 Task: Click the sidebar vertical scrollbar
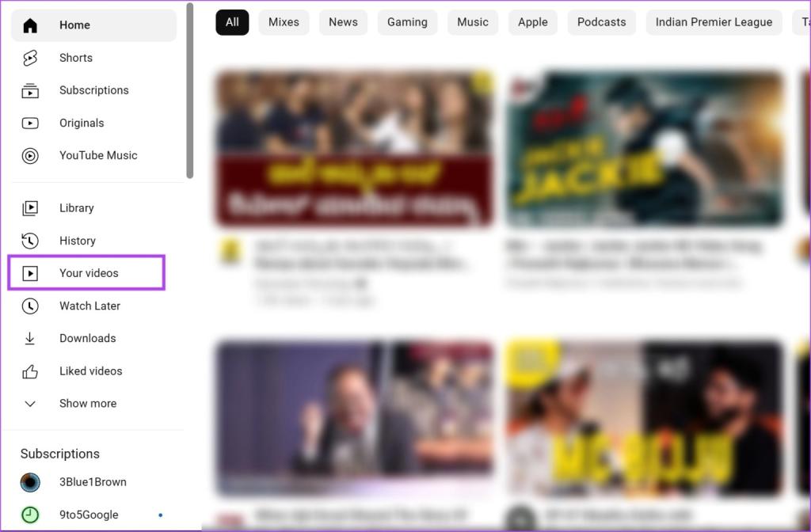190,90
